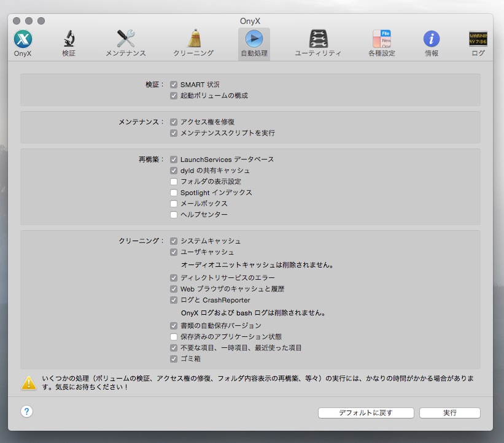
Task: Click the yellow warning triangle icon
Action: (x=29, y=383)
